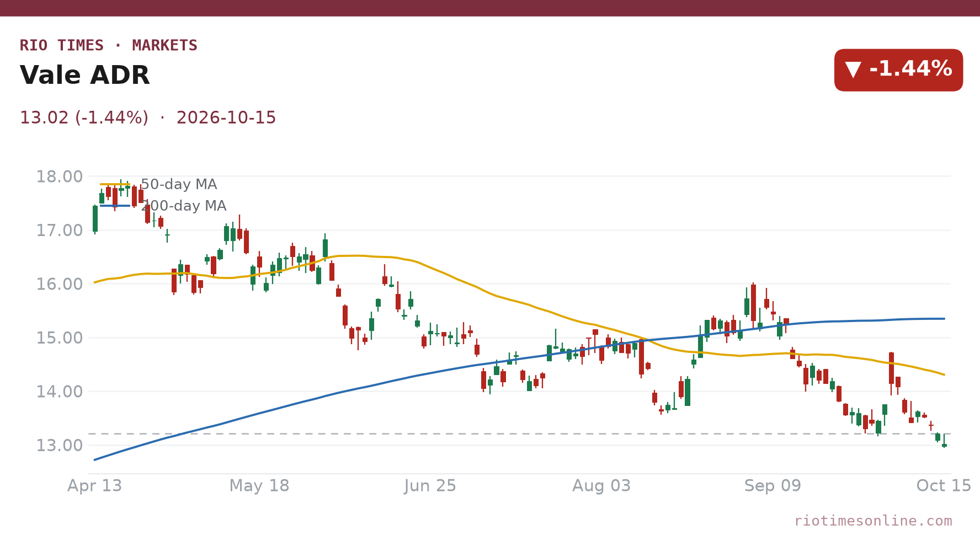Click the Sep 09 date label
980x551 pixels.
[x=773, y=485]
